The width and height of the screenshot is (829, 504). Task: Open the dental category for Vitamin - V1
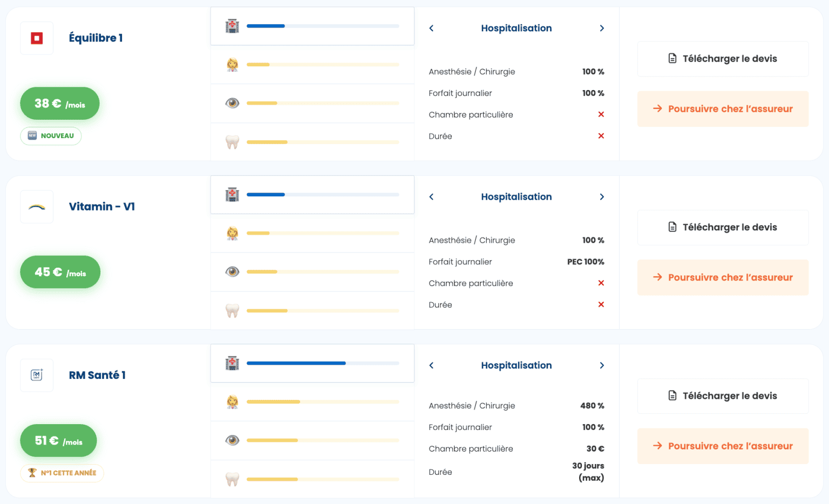click(x=232, y=310)
